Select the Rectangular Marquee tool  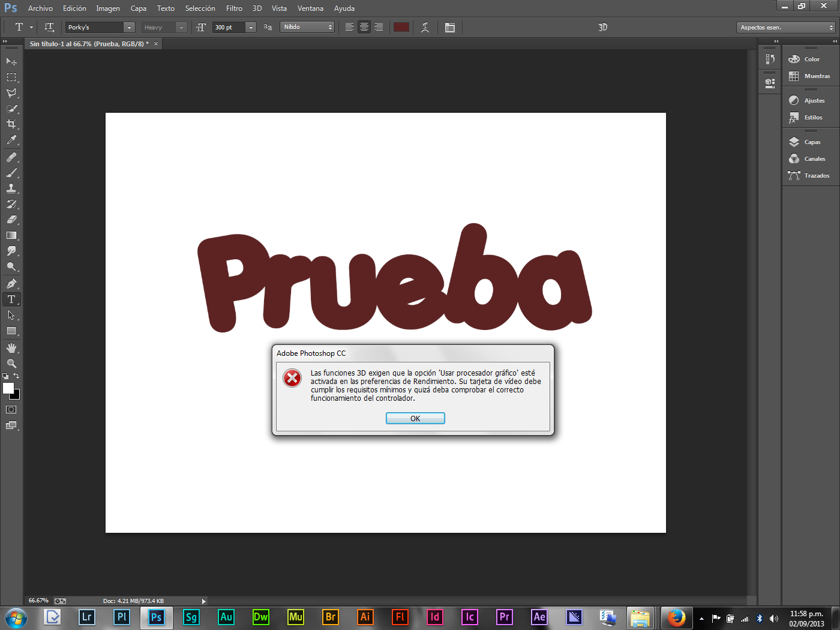pos(11,77)
